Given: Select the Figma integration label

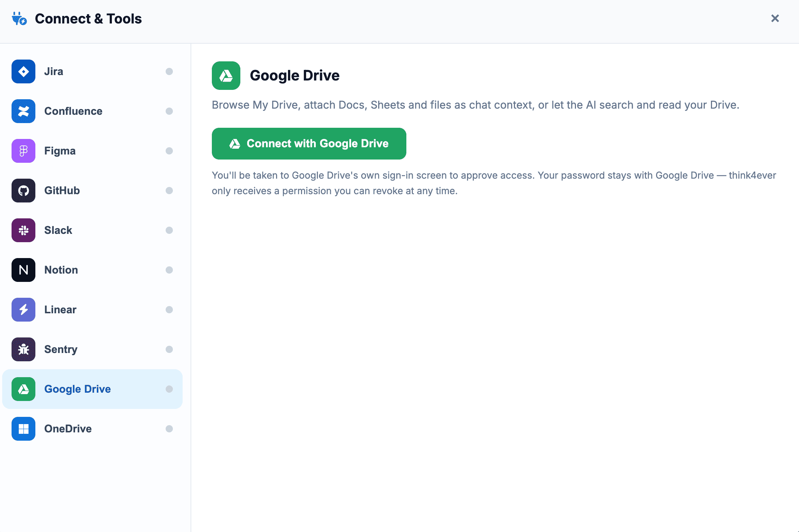Looking at the screenshot, I should (x=60, y=151).
